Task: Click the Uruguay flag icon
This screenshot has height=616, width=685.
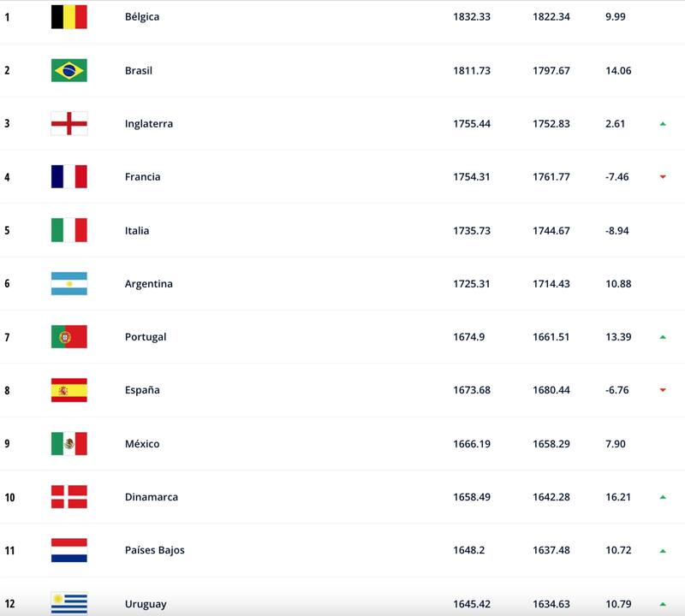Action: coord(68,603)
